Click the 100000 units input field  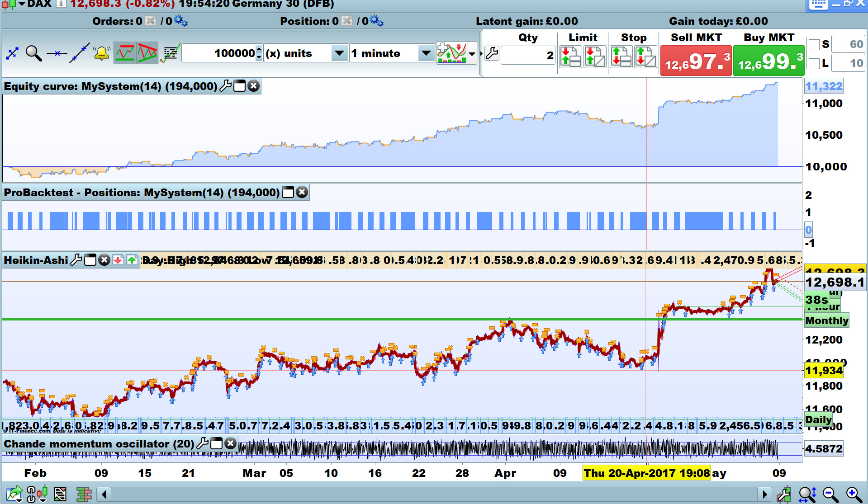pyautogui.click(x=219, y=53)
